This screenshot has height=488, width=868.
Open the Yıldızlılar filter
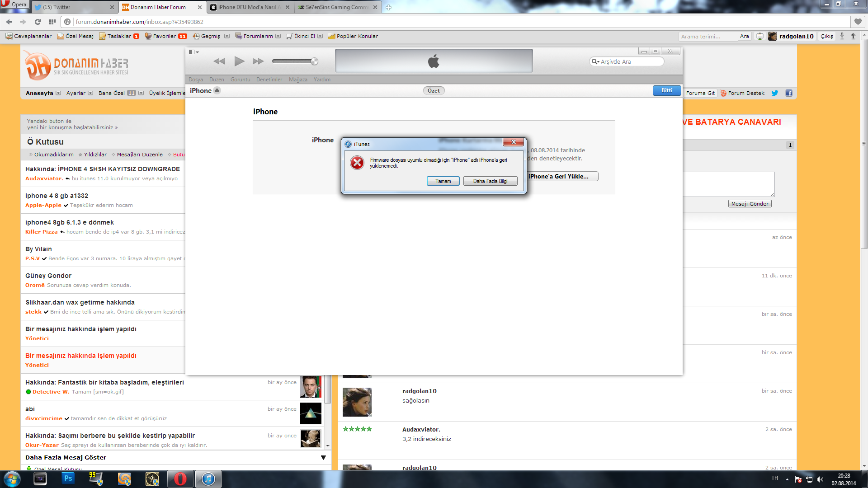tap(93, 155)
